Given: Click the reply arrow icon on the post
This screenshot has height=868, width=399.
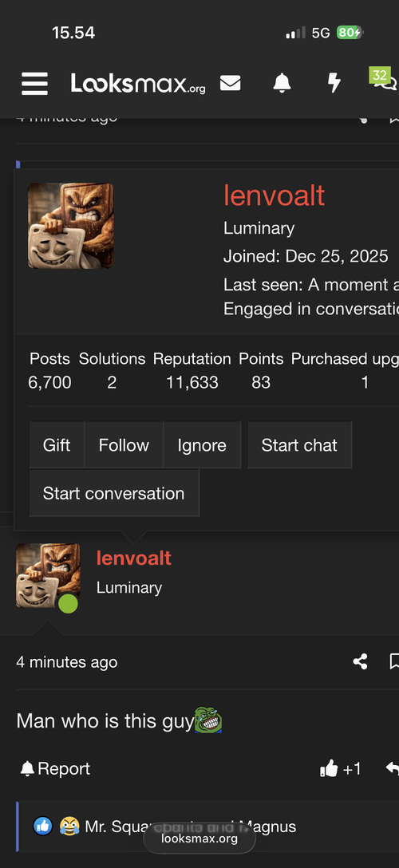Looking at the screenshot, I should [x=393, y=768].
